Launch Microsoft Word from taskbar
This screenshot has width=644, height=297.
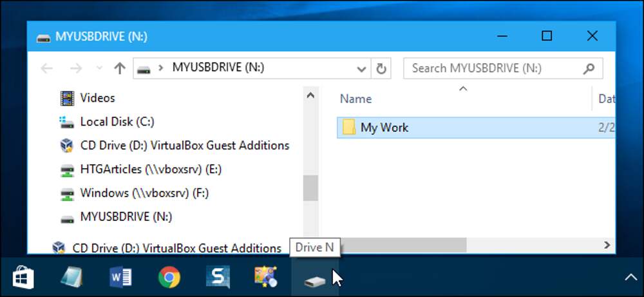120,278
